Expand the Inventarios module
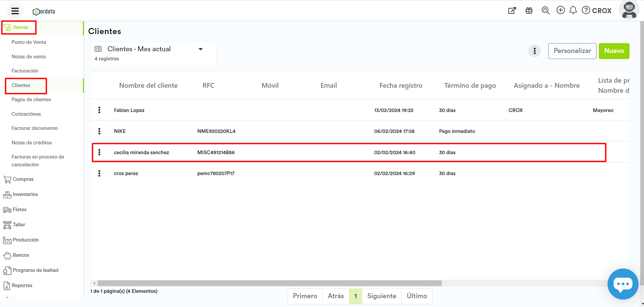The height and width of the screenshot is (307, 644). (x=25, y=194)
